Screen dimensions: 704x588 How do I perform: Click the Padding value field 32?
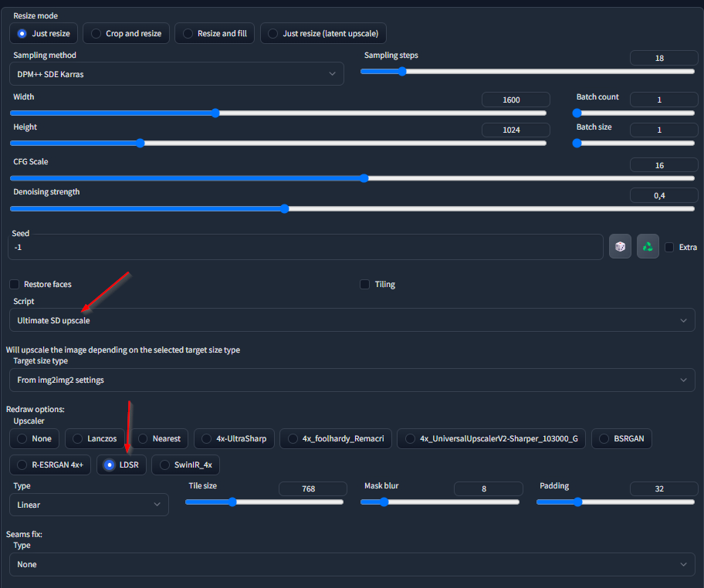(664, 488)
